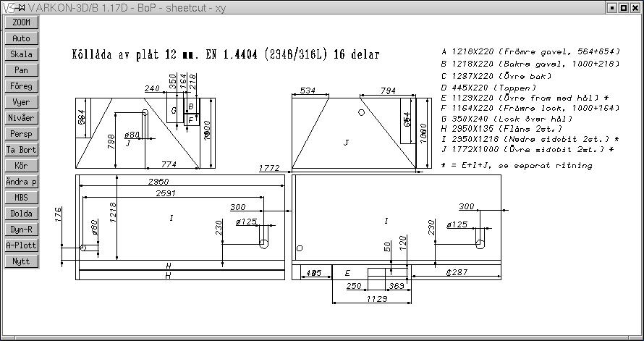The width and height of the screenshot is (644, 341).
Task: Select the Auto zoom button
Action: 22,38
